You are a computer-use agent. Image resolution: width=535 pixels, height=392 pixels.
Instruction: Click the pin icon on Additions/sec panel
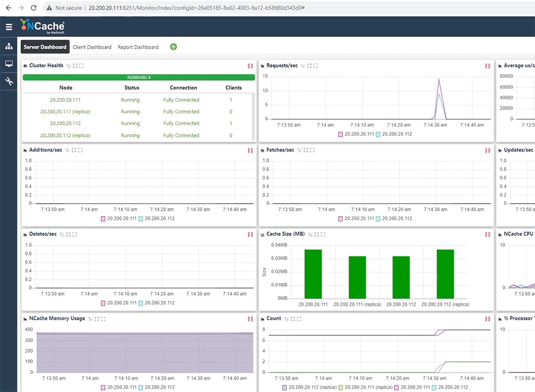tap(67, 150)
